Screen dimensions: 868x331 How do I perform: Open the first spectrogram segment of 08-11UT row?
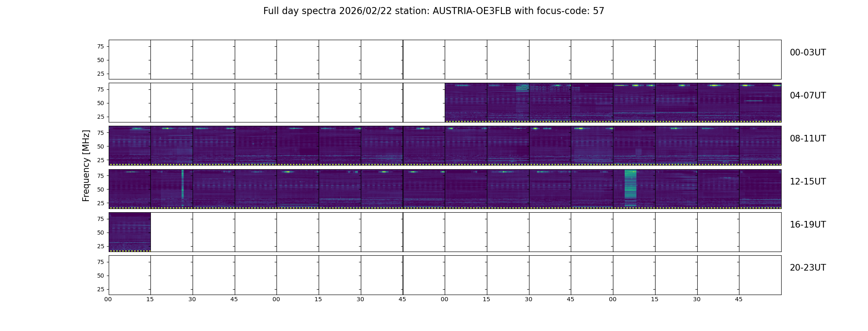(x=130, y=146)
